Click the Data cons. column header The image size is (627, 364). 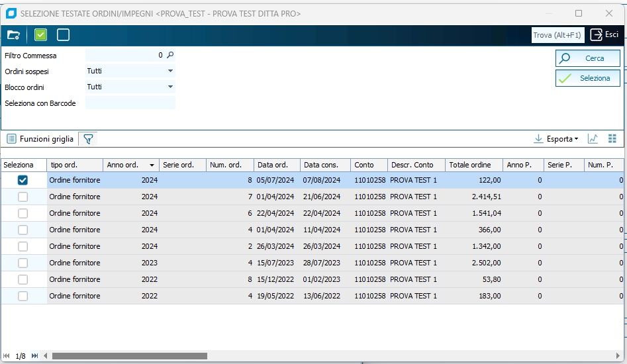click(x=326, y=165)
